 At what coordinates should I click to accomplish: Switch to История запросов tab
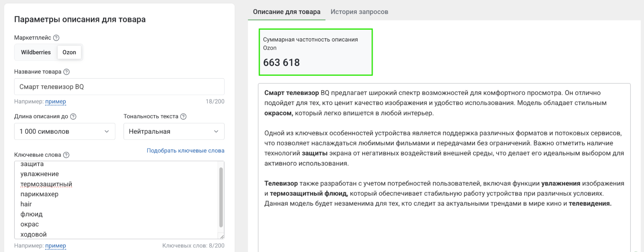click(359, 12)
